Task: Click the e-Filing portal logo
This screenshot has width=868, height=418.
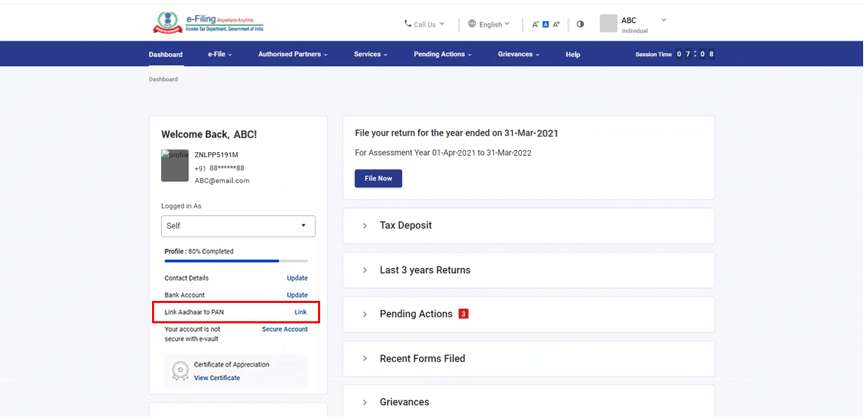Action: (x=208, y=22)
